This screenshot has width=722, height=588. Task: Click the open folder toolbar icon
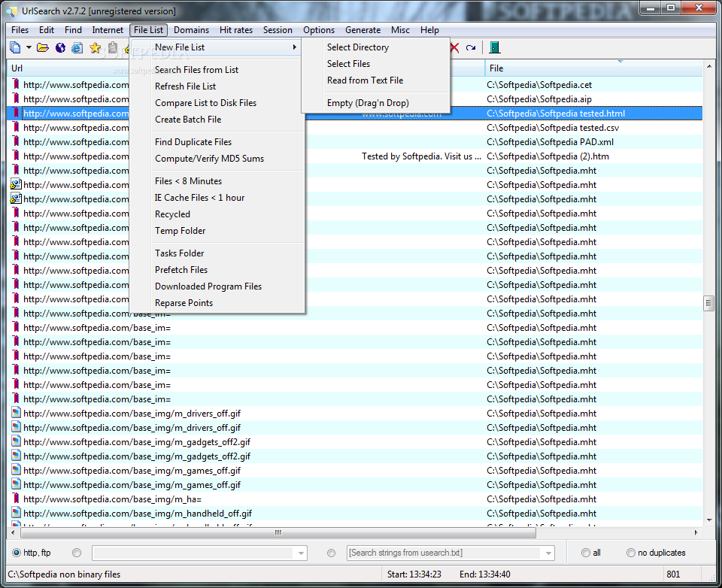[x=43, y=47]
